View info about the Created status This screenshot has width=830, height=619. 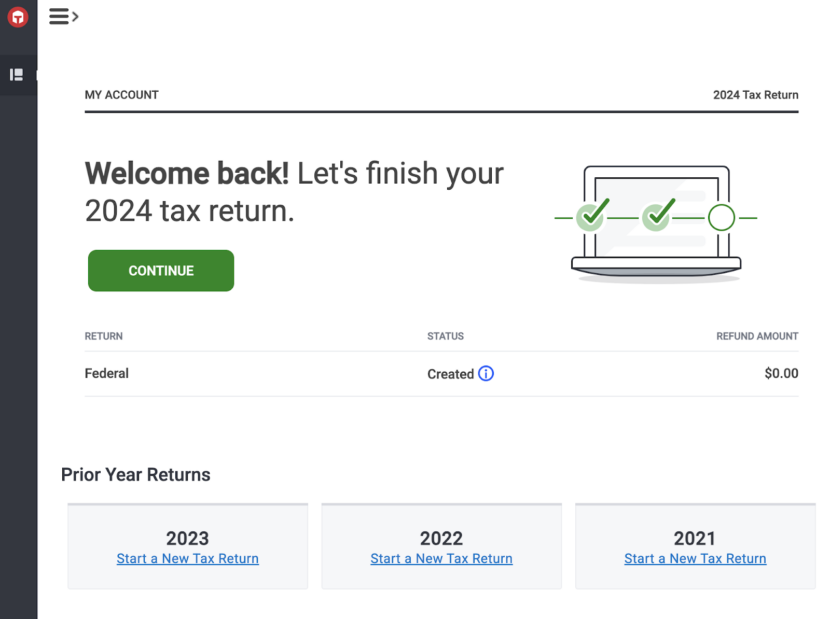click(x=486, y=373)
